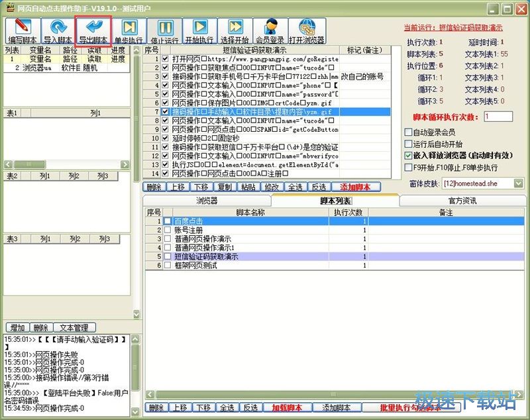Click the left panel scroll-down arrow
This screenshot has height=420, width=530.
click(x=136, y=314)
